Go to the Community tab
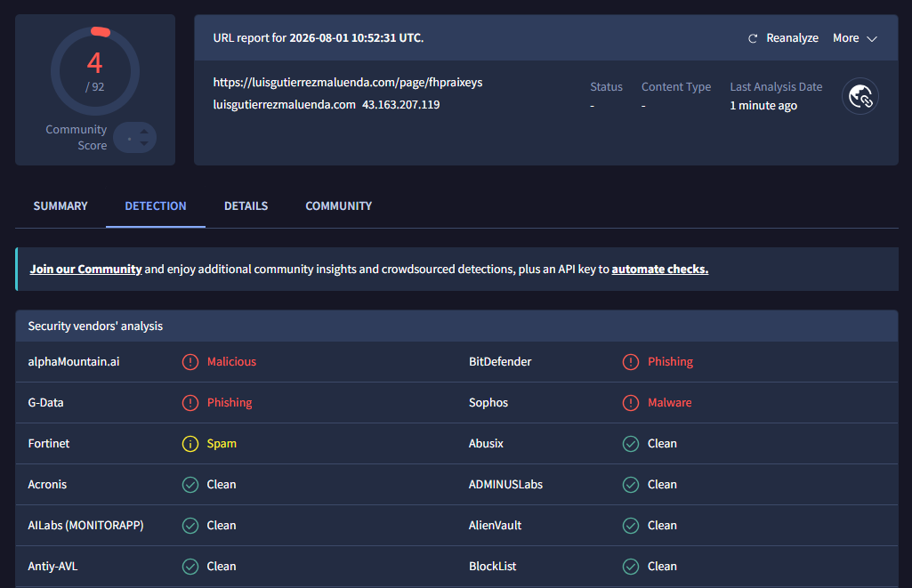912x588 pixels. coord(338,205)
